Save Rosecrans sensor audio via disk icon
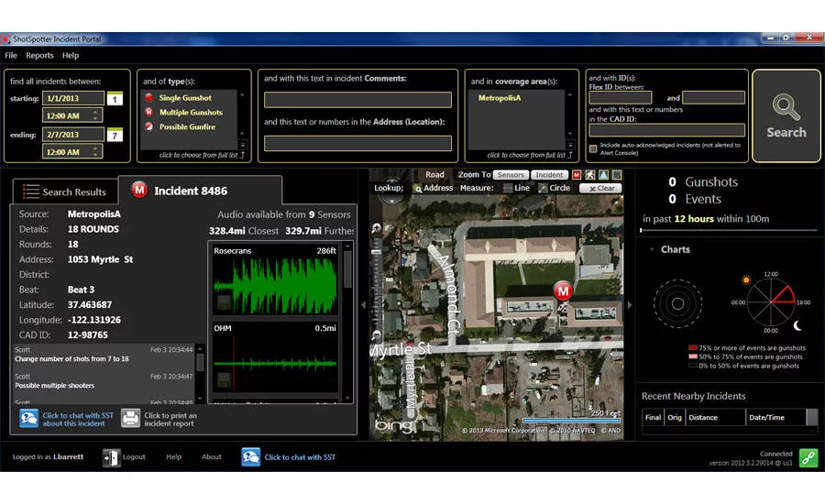The image size is (825, 504). pos(224,302)
